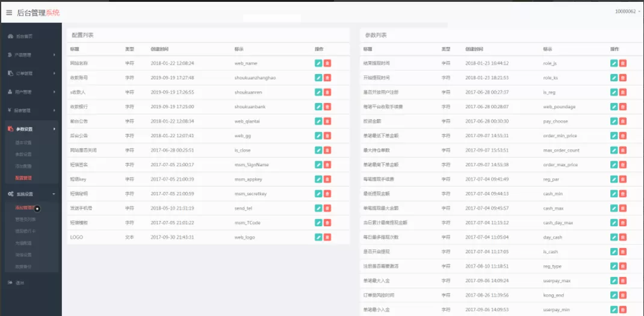Edit the cash_min parameter row
The height and width of the screenshot is (316, 644).
(x=614, y=194)
